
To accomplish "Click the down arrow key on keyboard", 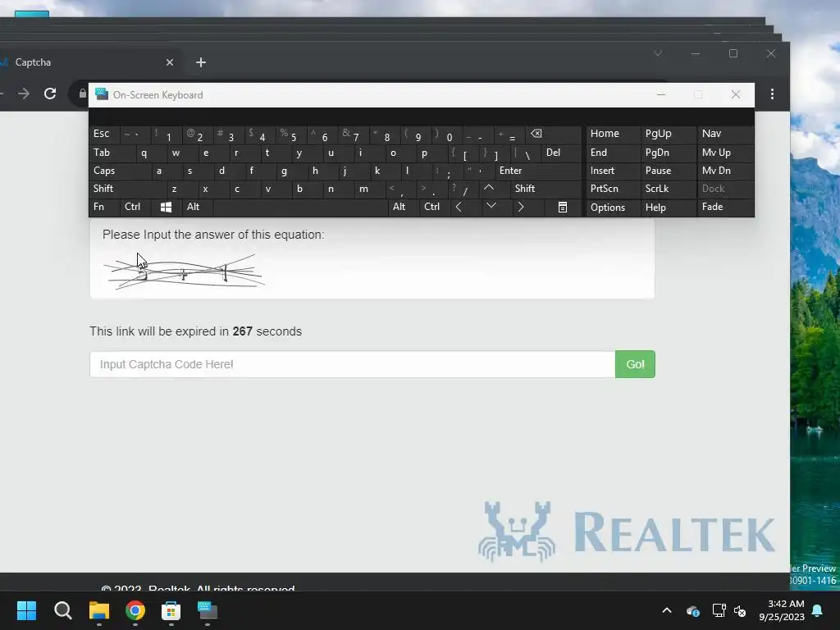I will click(491, 207).
